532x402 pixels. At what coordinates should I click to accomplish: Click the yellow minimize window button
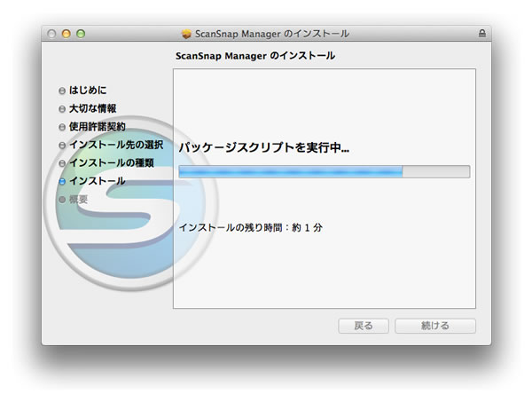(66, 34)
